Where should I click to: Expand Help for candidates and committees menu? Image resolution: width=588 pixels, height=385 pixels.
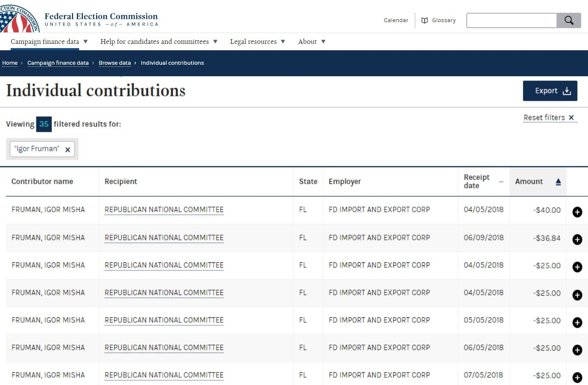[x=159, y=42]
